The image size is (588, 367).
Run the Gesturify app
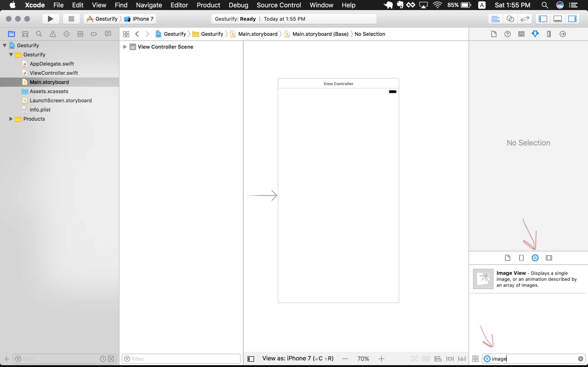pyautogui.click(x=51, y=19)
